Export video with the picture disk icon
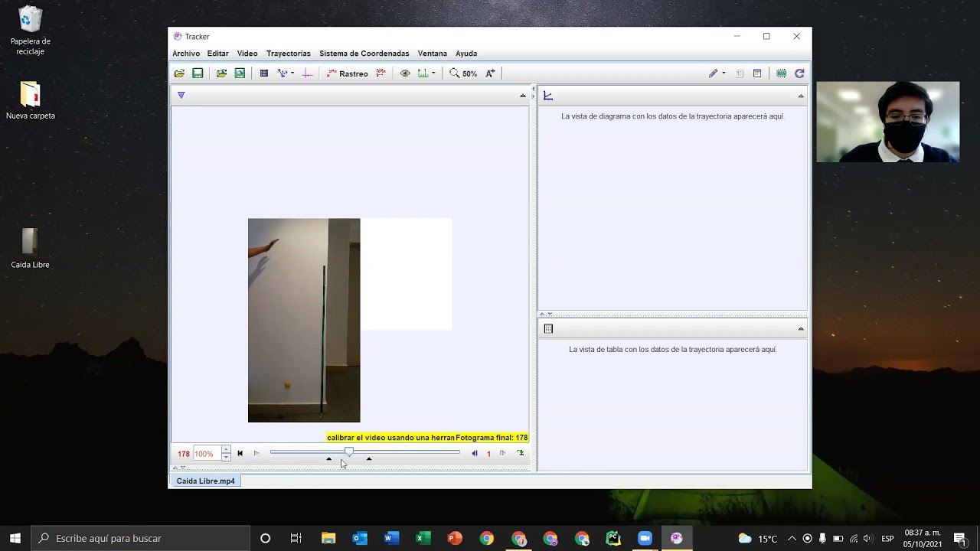This screenshot has height=551, width=980. click(240, 73)
